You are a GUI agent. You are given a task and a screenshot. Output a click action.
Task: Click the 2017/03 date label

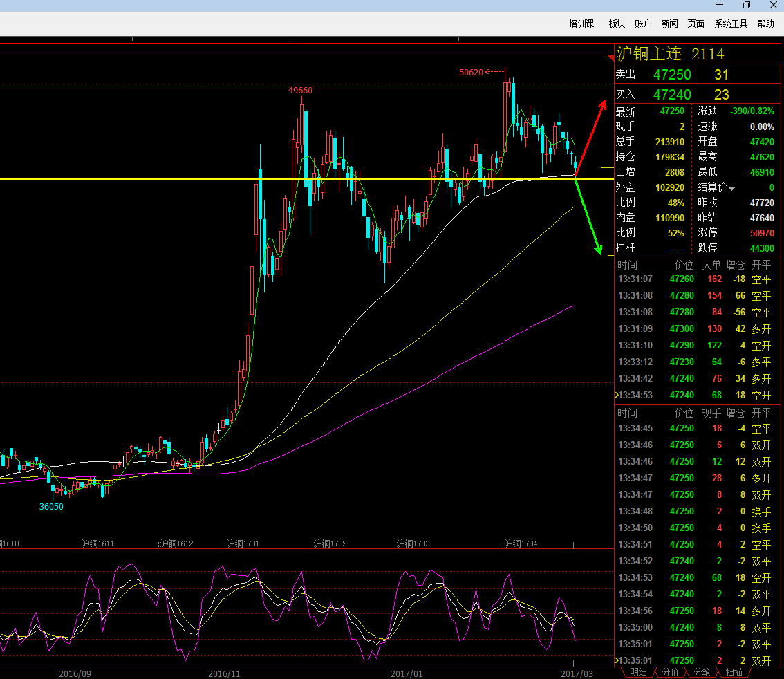click(577, 673)
